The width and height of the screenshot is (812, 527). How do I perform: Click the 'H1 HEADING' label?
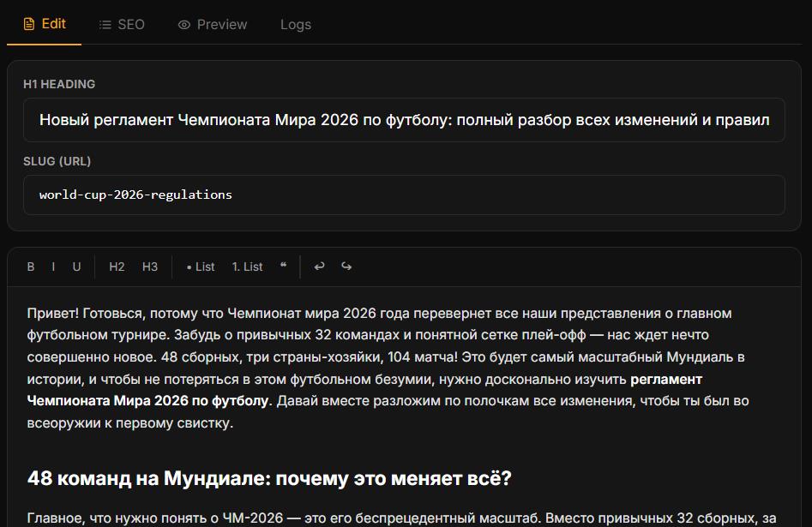(59, 84)
